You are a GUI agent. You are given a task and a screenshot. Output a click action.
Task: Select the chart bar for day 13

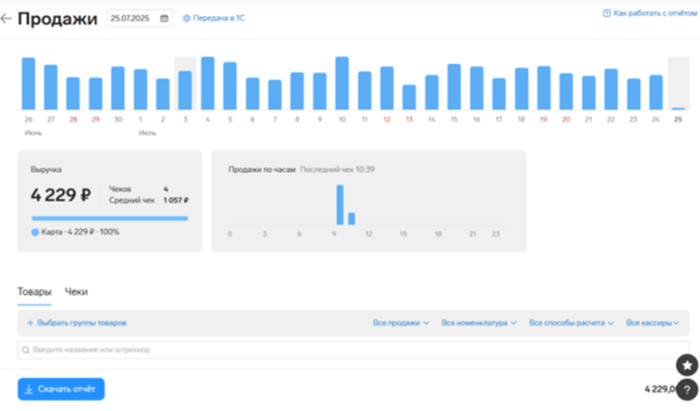[409, 97]
